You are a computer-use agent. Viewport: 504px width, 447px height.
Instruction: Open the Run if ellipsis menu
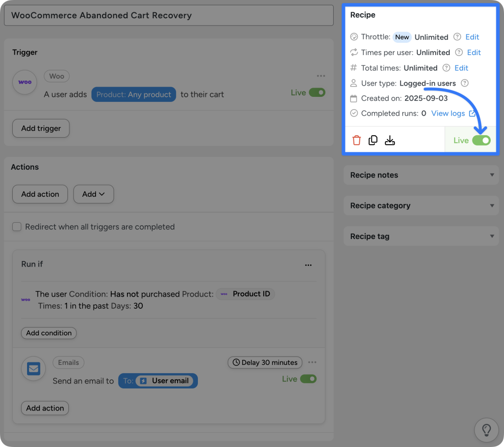[x=309, y=265]
